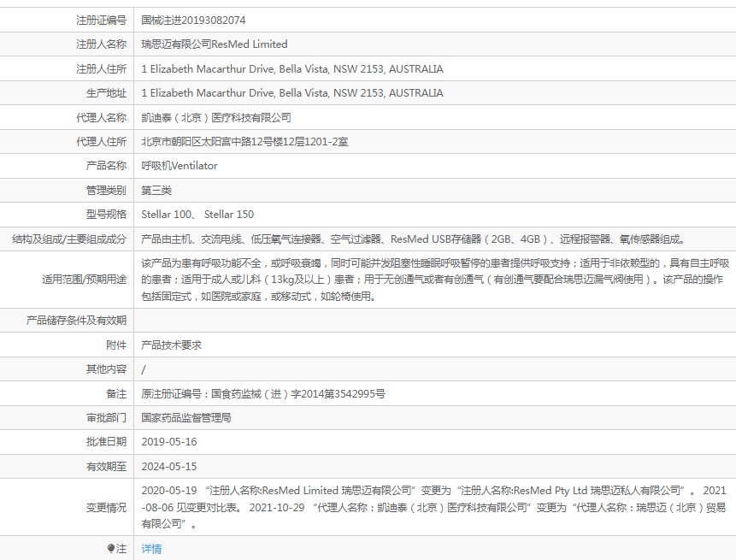Viewport: 736px width, 560px height.
Task: Click the 变更情况 change history text
Action: pos(433,508)
